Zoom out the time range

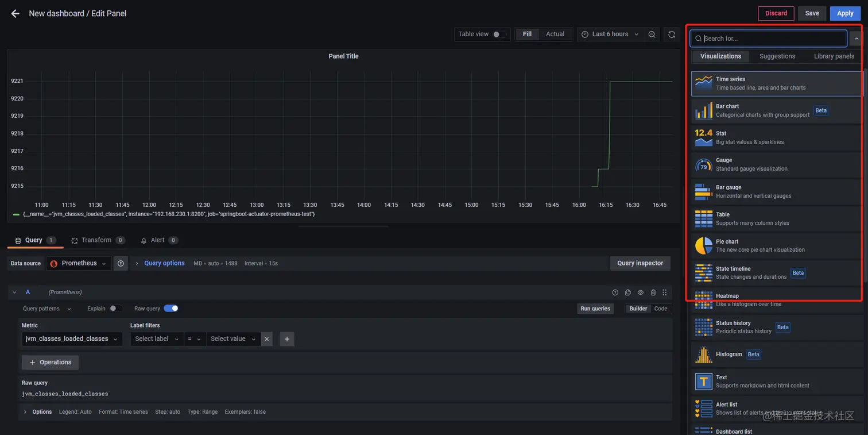click(x=652, y=34)
